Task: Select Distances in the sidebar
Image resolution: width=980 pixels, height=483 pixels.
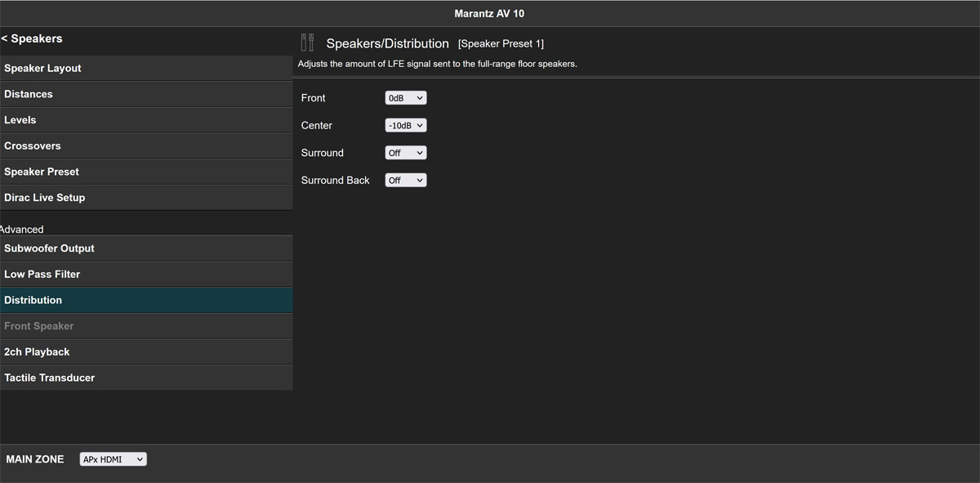Action: click(x=145, y=94)
